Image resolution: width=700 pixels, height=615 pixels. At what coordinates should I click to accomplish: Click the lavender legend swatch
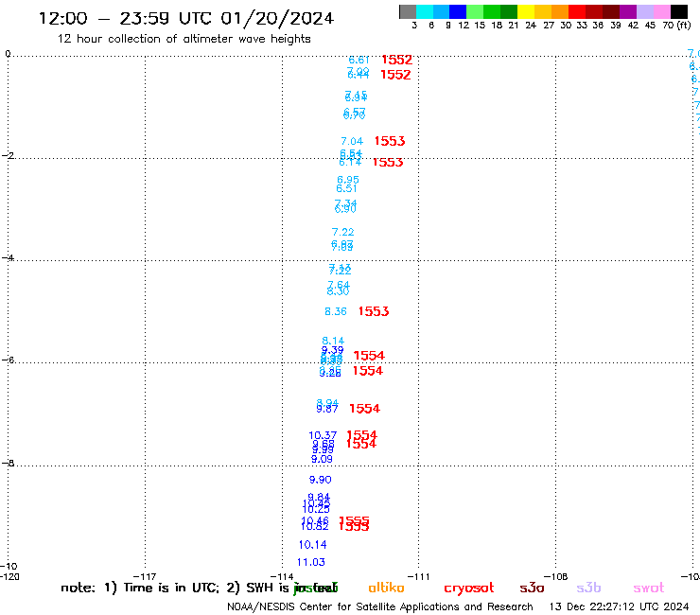(x=645, y=11)
